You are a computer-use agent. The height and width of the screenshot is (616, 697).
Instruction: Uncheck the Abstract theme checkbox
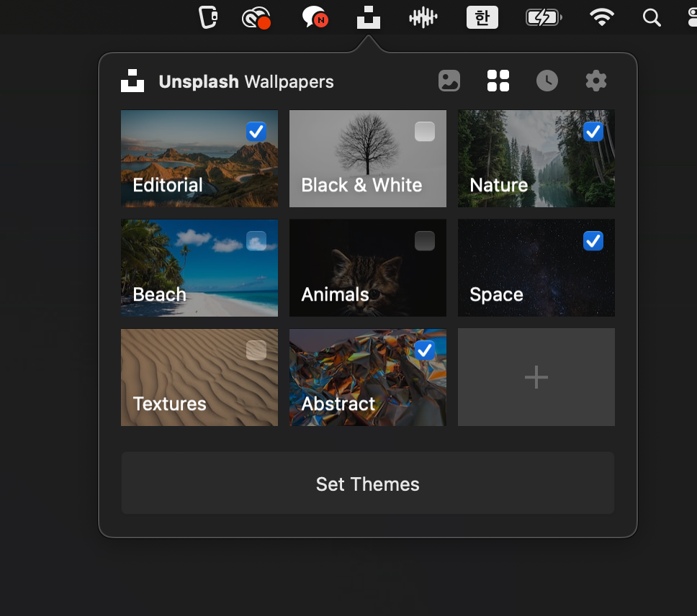[425, 350]
